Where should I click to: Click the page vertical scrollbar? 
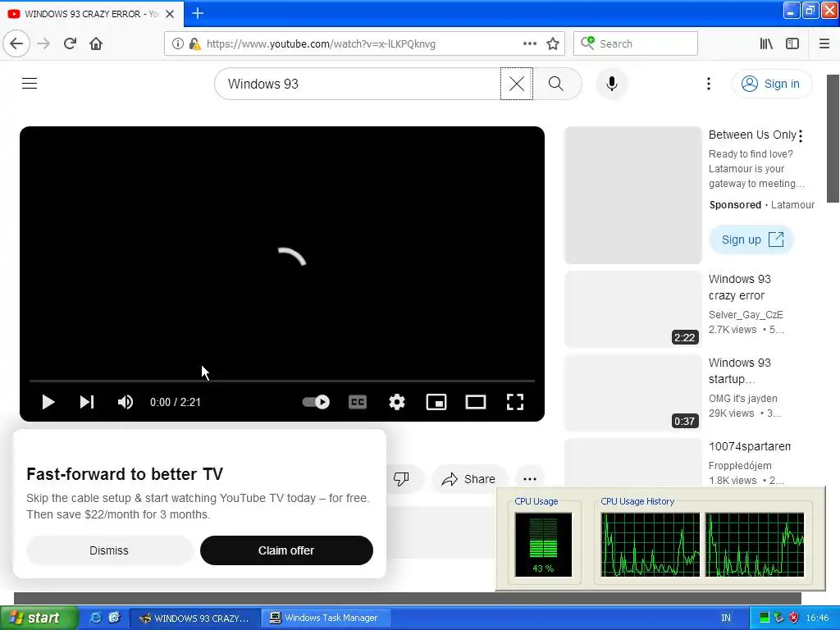click(833, 138)
